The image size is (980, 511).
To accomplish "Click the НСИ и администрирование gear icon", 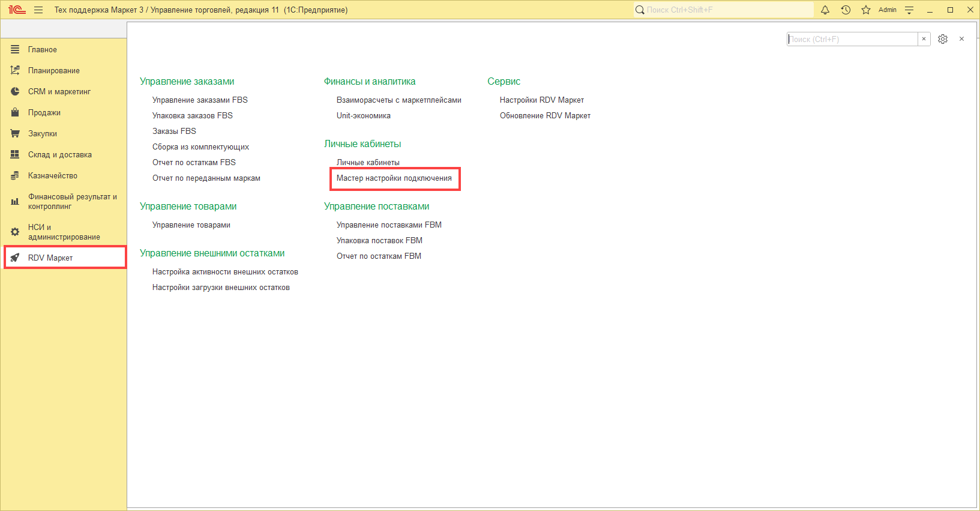I will tap(15, 232).
